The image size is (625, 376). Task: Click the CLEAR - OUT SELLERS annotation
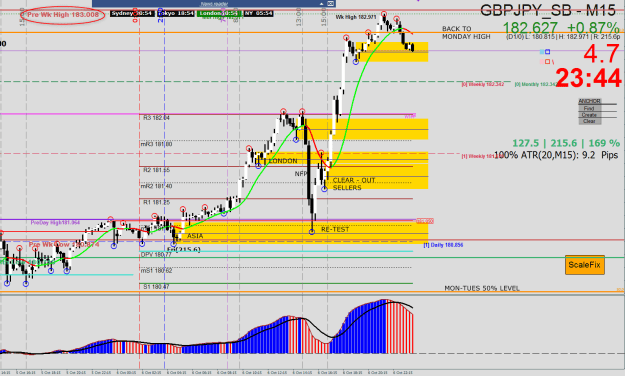[x=354, y=184]
